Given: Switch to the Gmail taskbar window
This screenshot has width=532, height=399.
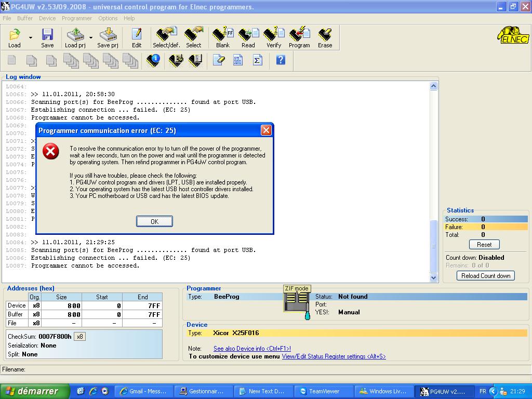Looking at the screenshot, I should click(x=143, y=391).
